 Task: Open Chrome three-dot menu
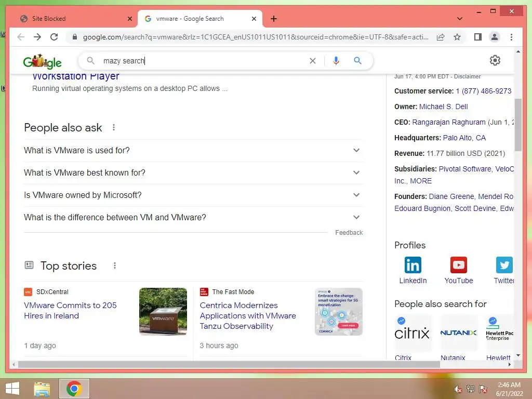511,37
